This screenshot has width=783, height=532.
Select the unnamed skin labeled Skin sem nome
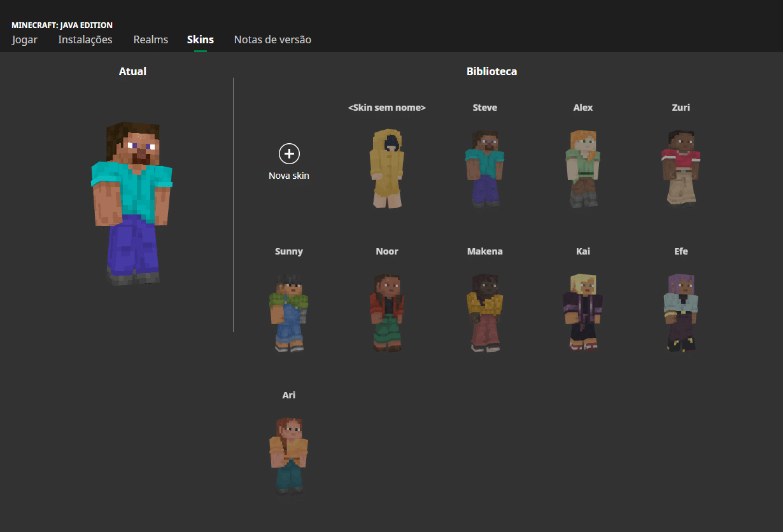coord(387,167)
